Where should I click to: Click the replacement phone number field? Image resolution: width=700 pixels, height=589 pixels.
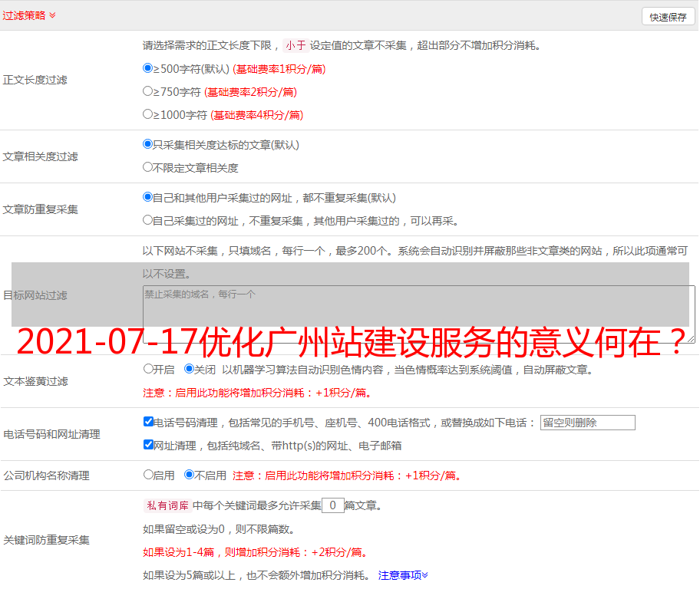(x=587, y=423)
